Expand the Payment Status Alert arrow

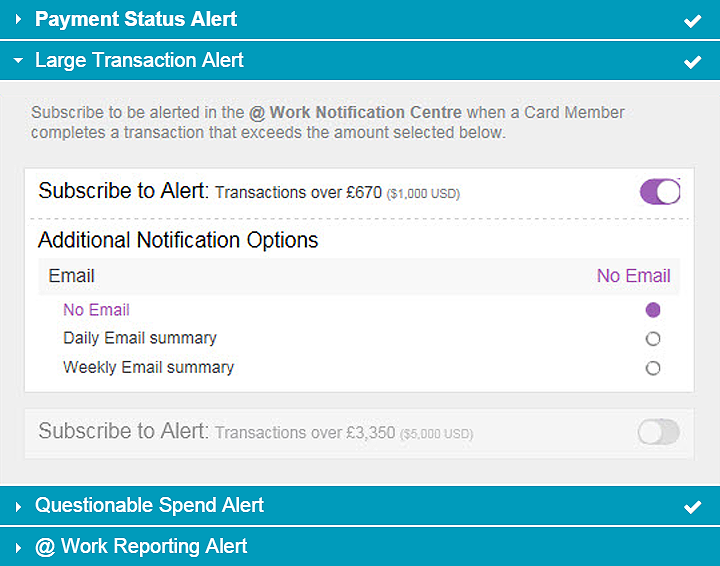coord(18,20)
